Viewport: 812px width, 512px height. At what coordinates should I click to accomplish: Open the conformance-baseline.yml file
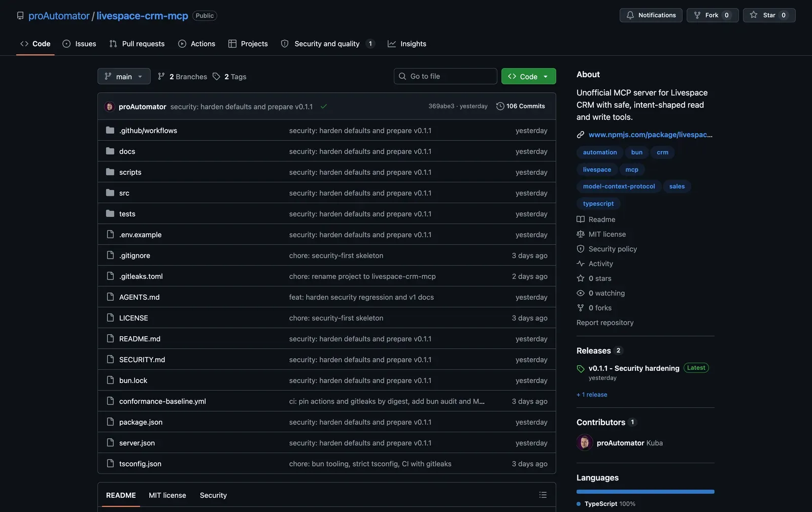(x=162, y=401)
